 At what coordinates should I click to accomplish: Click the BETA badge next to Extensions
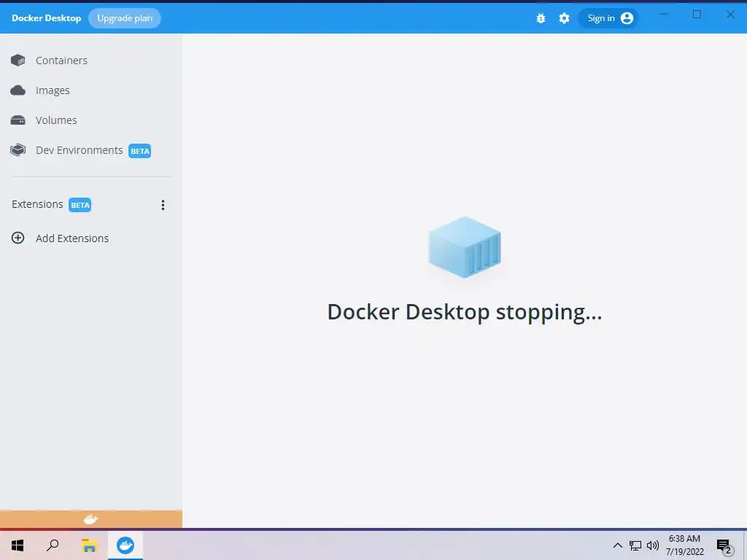coord(80,205)
